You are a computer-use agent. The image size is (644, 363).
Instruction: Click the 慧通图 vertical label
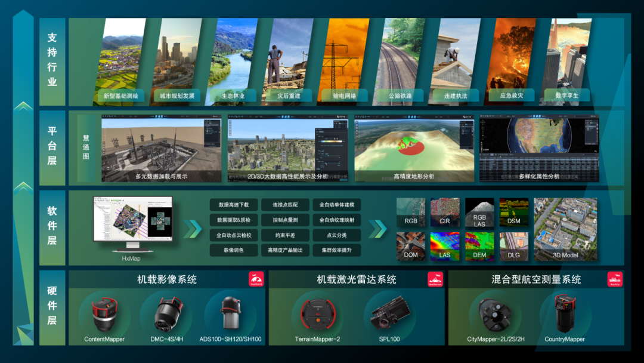86,147
